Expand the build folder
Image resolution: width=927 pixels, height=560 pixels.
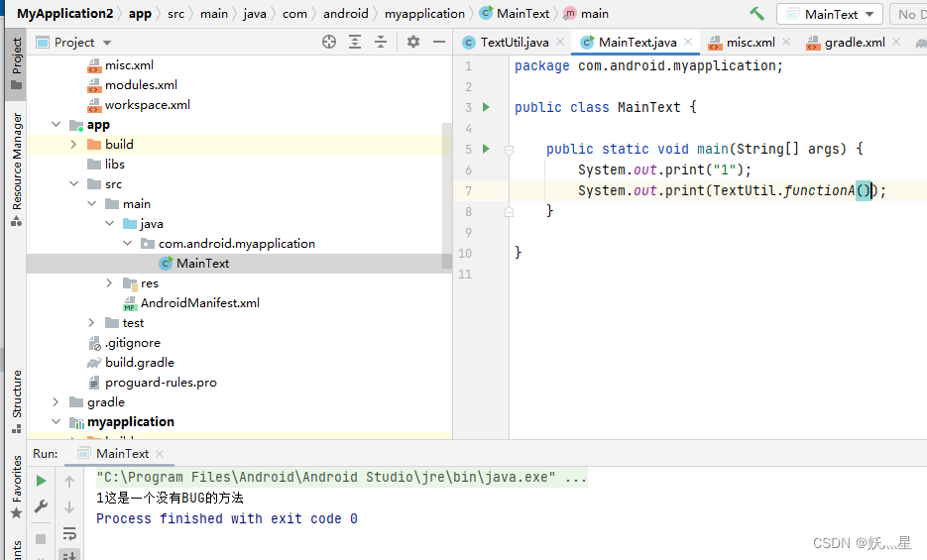(x=74, y=144)
